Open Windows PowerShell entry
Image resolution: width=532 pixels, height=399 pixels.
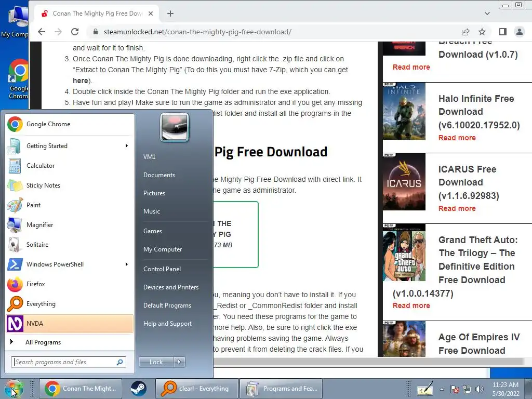click(x=70, y=264)
